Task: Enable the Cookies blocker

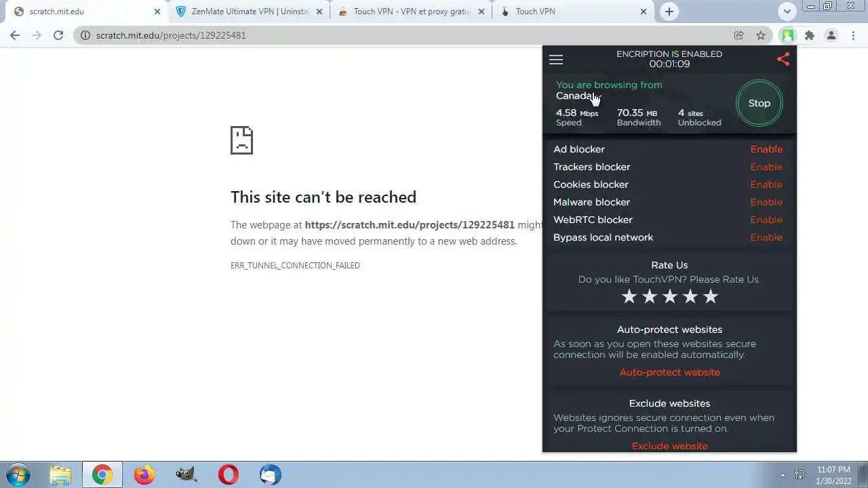Action: [x=766, y=184]
